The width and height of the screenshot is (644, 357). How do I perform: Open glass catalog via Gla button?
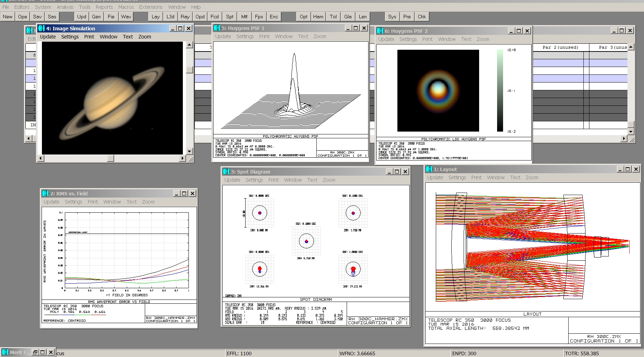coord(348,17)
